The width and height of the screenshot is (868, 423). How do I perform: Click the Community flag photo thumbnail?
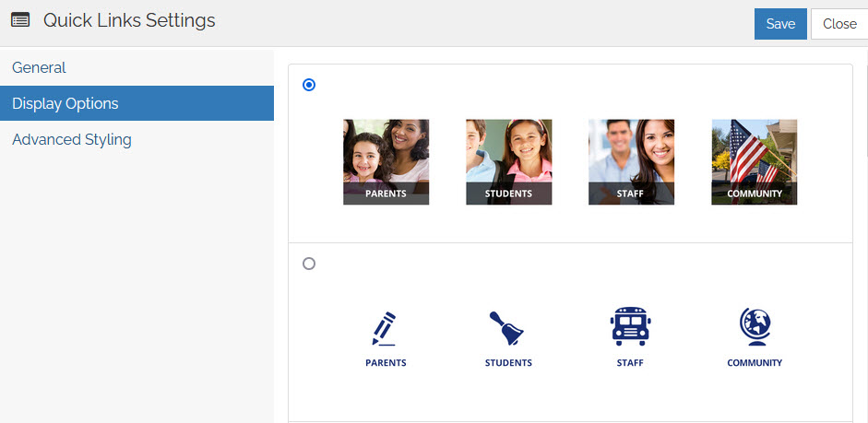(754, 161)
